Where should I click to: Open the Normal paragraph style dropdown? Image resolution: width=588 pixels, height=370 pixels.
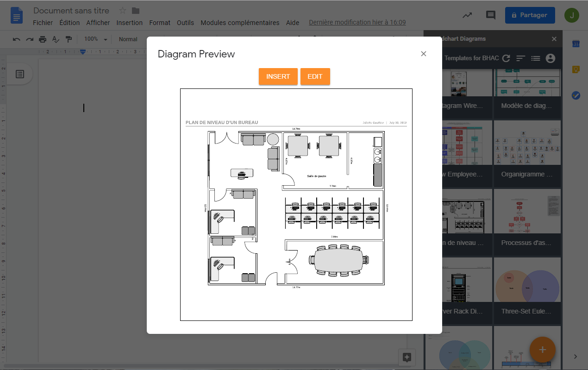click(x=128, y=39)
